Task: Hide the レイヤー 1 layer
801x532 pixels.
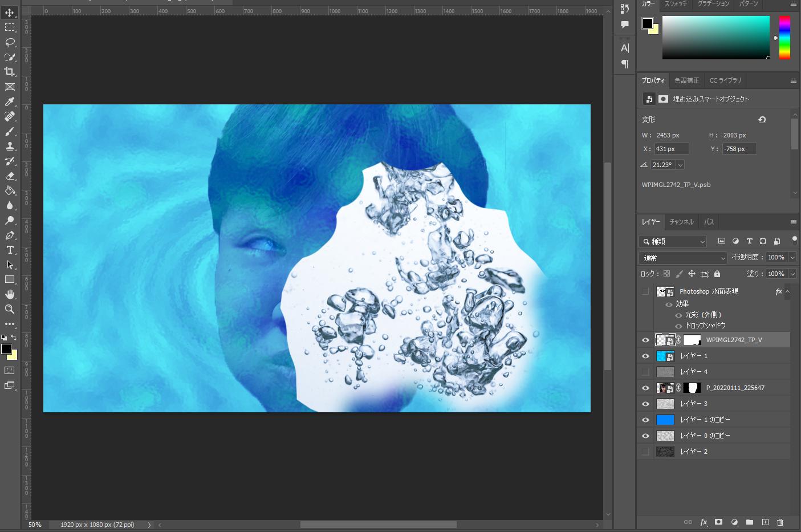Action: pos(645,356)
